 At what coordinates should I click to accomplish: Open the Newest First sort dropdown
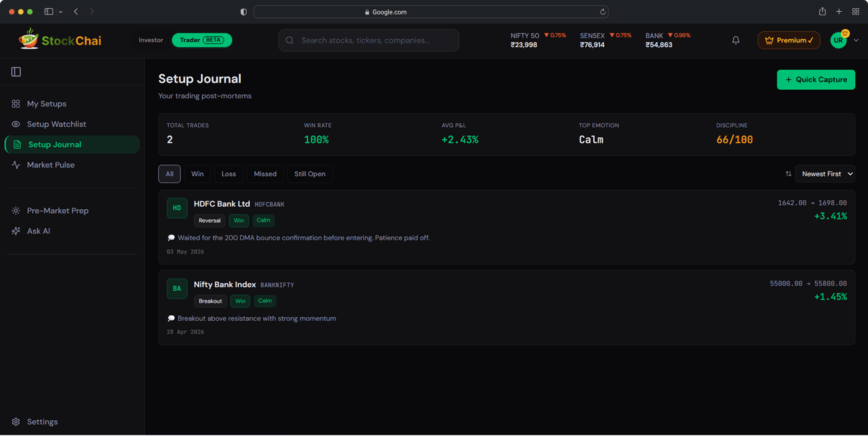coord(825,174)
